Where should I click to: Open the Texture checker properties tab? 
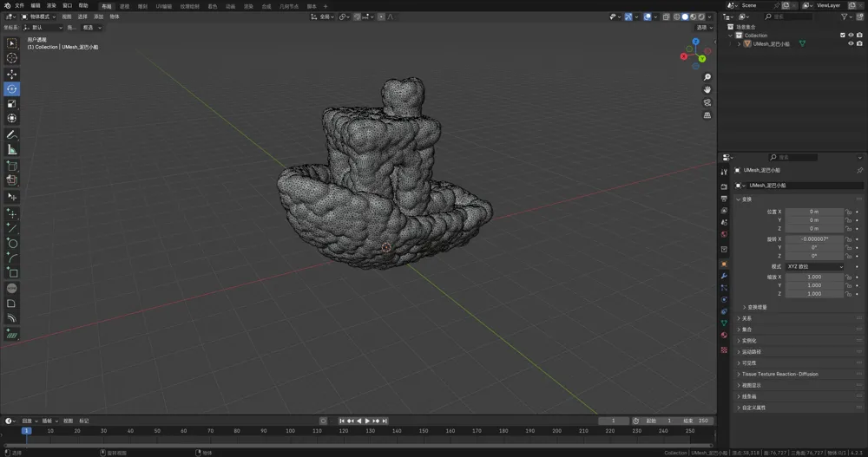coord(724,349)
